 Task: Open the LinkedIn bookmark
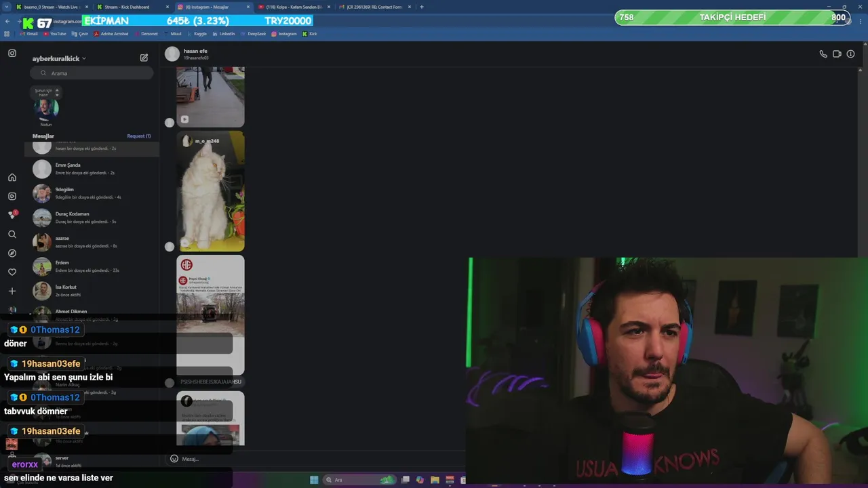224,34
